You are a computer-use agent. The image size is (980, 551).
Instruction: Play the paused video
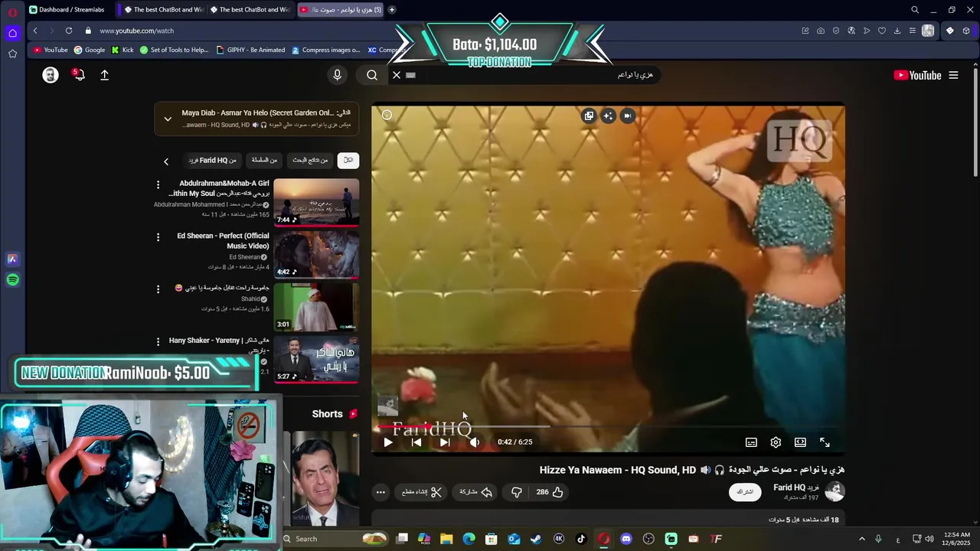[388, 442]
